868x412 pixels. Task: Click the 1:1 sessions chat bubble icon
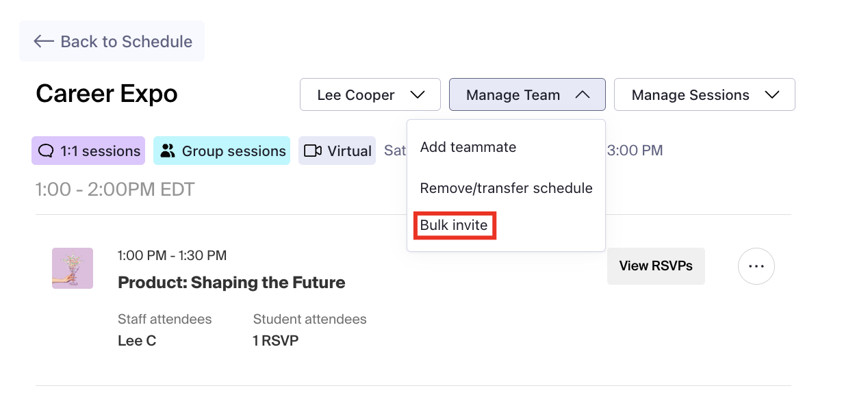click(46, 151)
